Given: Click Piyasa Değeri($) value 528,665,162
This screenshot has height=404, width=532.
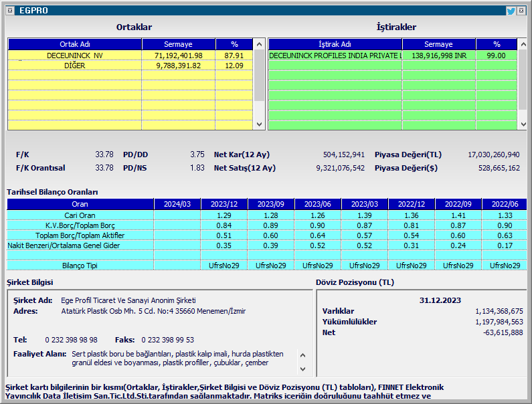Looking at the screenshot, I should 499,168.
